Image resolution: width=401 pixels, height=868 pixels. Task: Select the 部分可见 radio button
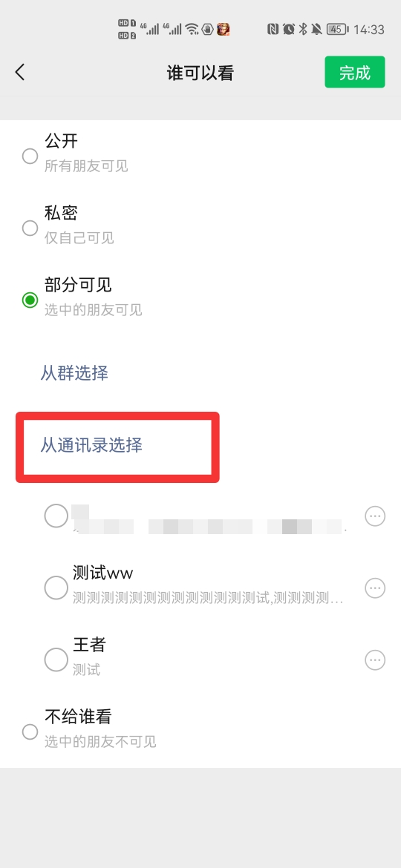pyautogui.click(x=30, y=300)
